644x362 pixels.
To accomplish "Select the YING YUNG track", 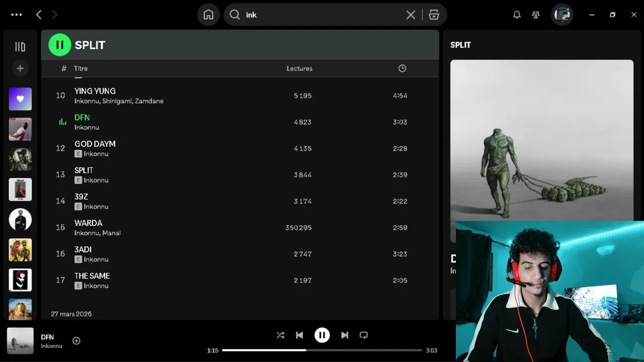I will (95, 91).
